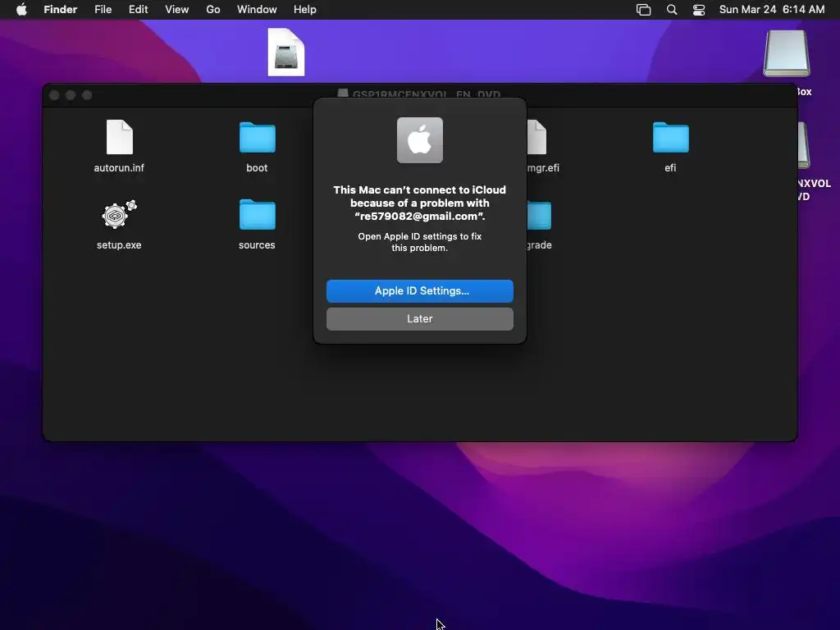Dismiss the iCloud dialog with Later
840x630 pixels.
tap(419, 319)
